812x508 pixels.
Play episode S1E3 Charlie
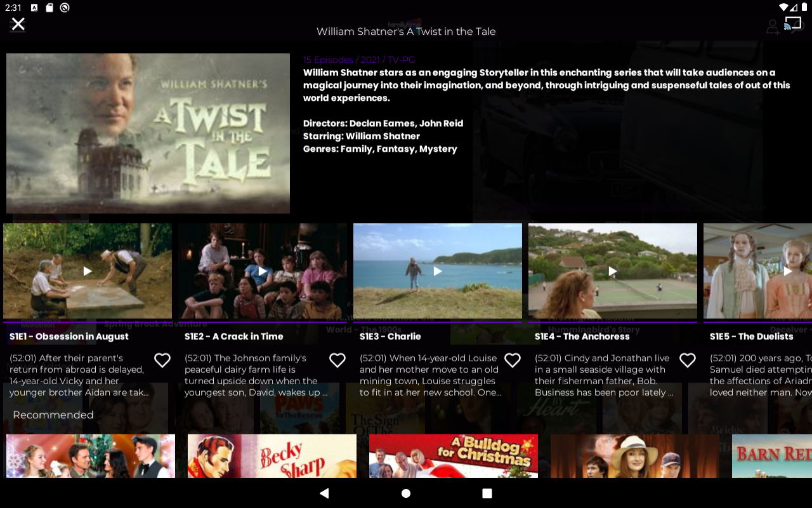438,271
